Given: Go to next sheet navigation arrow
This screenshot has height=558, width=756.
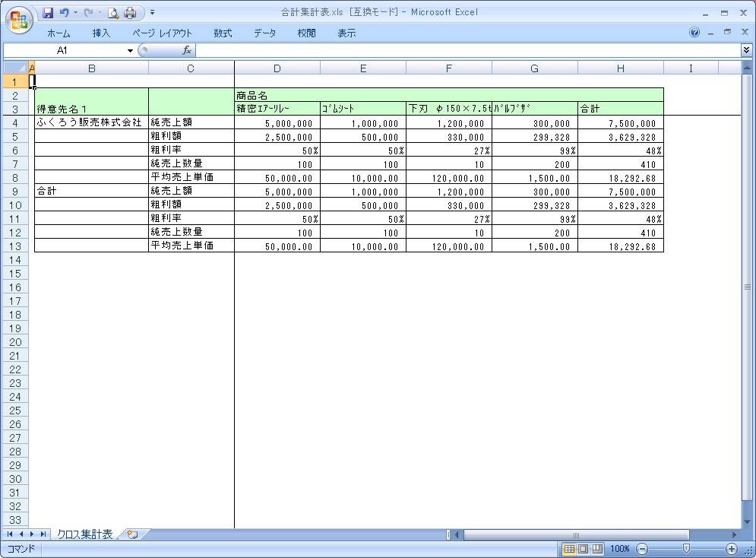Looking at the screenshot, I should tap(32, 534).
